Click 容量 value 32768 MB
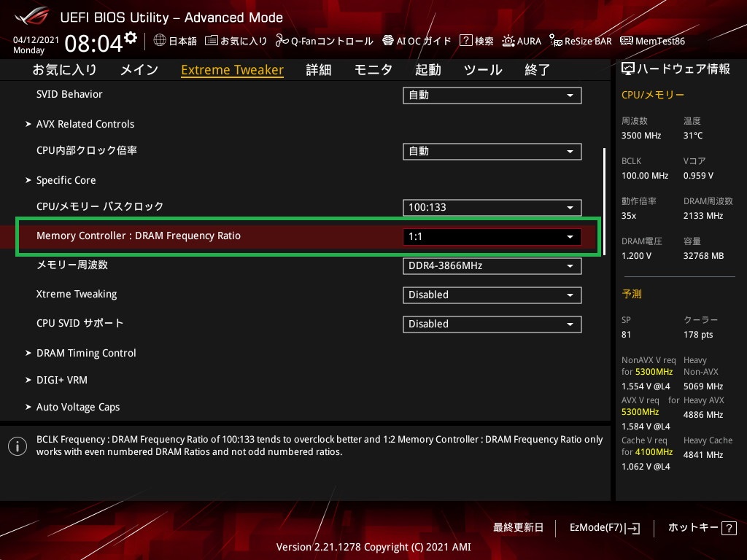 click(x=704, y=256)
